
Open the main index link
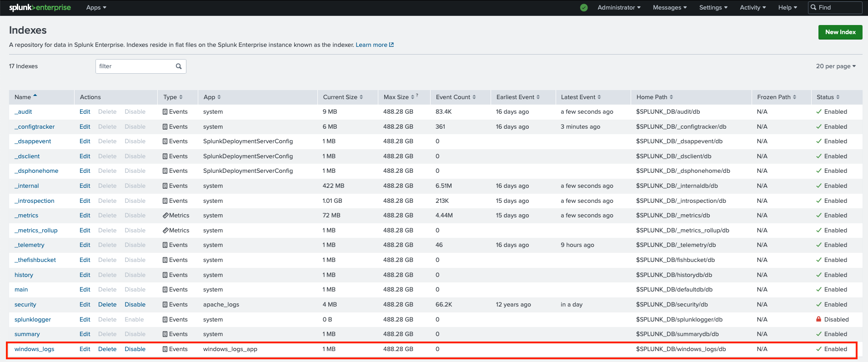click(x=21, y=290)
